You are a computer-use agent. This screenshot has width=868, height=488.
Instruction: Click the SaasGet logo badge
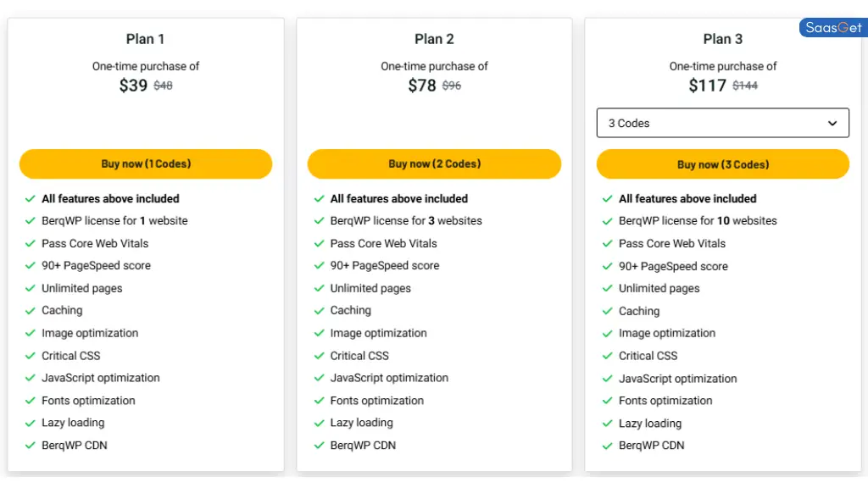tap(833, 28)
